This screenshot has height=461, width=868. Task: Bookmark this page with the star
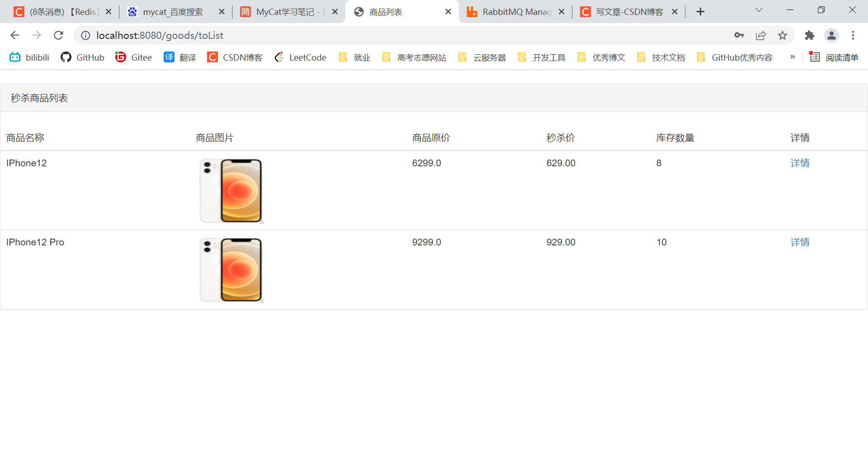(783, 35)
